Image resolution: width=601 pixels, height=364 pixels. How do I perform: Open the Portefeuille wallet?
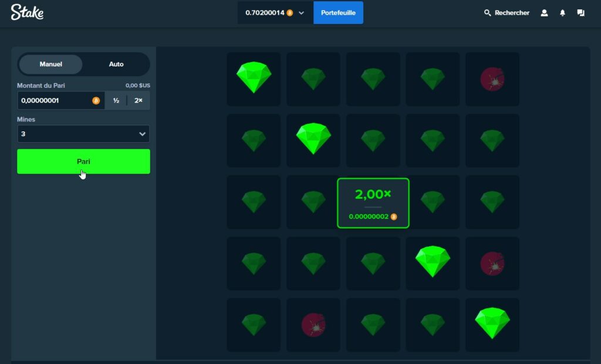point(338,13)
